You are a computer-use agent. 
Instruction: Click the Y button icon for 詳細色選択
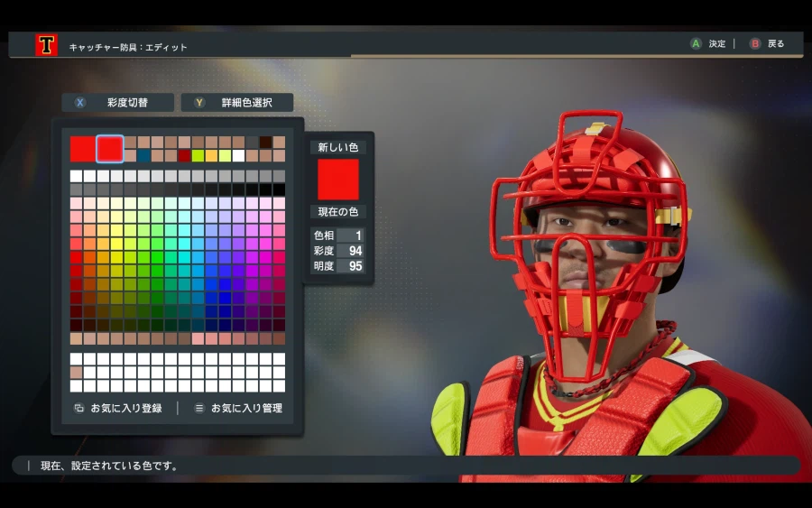pyautogui.click(x=200, y=103)
